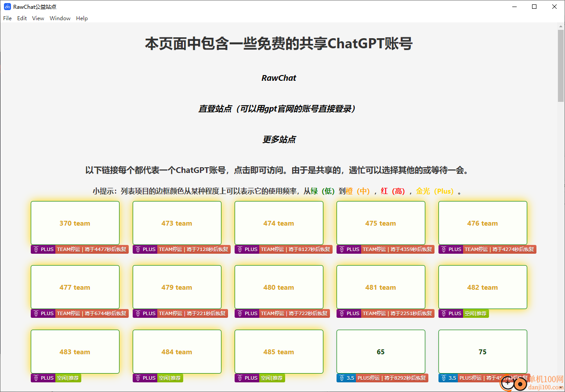This screenshot has height=392, width=565.
Task: Choose the 483 team account card
Action: [x=75, y=352]
